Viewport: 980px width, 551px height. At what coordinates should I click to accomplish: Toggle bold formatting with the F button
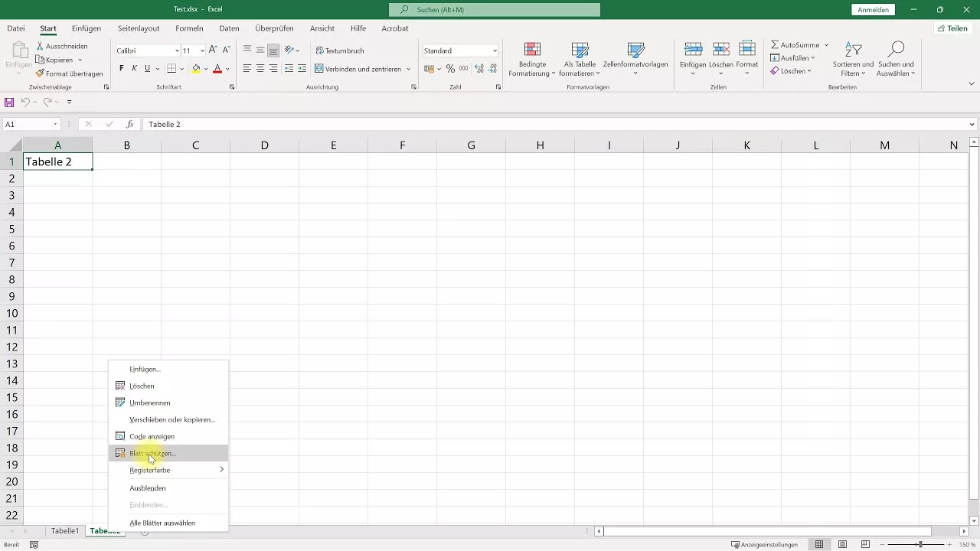(x=121, y=69)
